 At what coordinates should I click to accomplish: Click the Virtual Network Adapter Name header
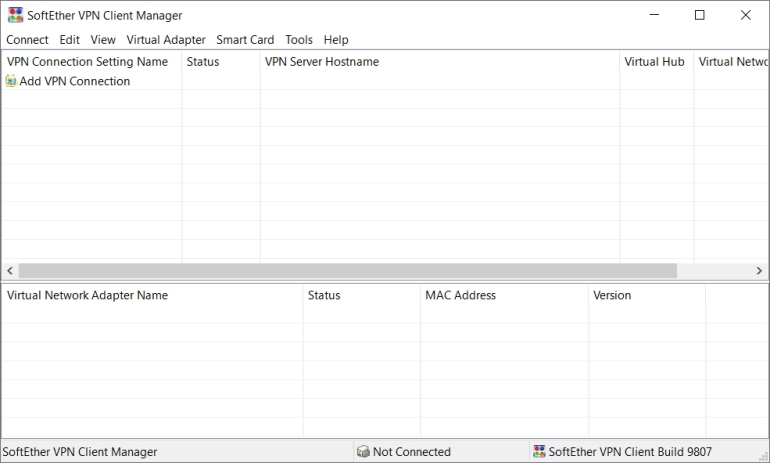click(88, 296)
